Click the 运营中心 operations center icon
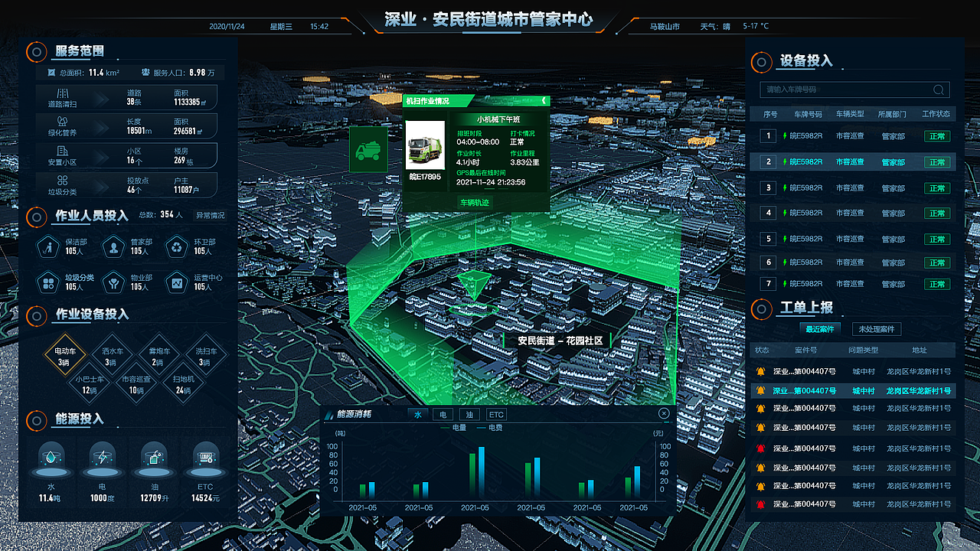 pyautogui.click(x=178, y=283)
